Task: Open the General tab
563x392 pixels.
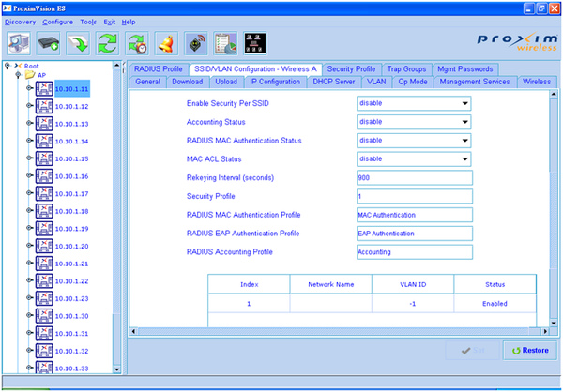Action: pyautogui.click(x=147, y=82)
